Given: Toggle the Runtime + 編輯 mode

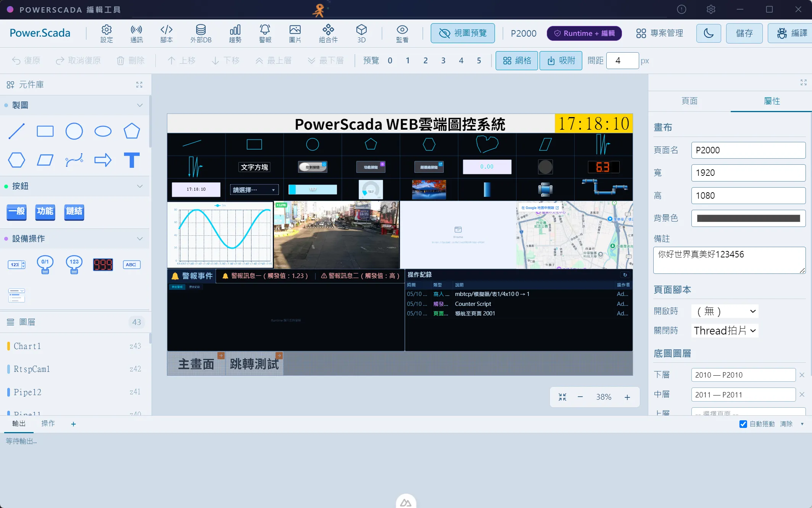Looking at the screenshot, I should (584, 33).
